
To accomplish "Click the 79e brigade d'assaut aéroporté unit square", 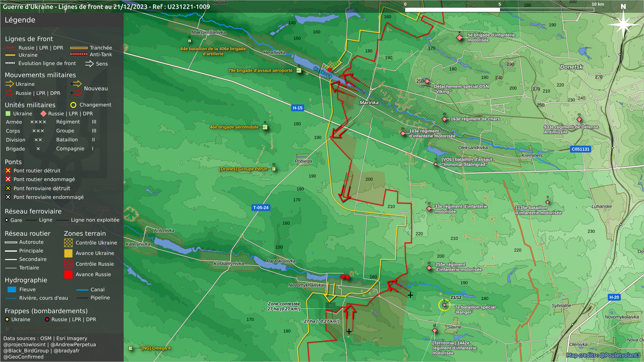I will pos(299,71).
